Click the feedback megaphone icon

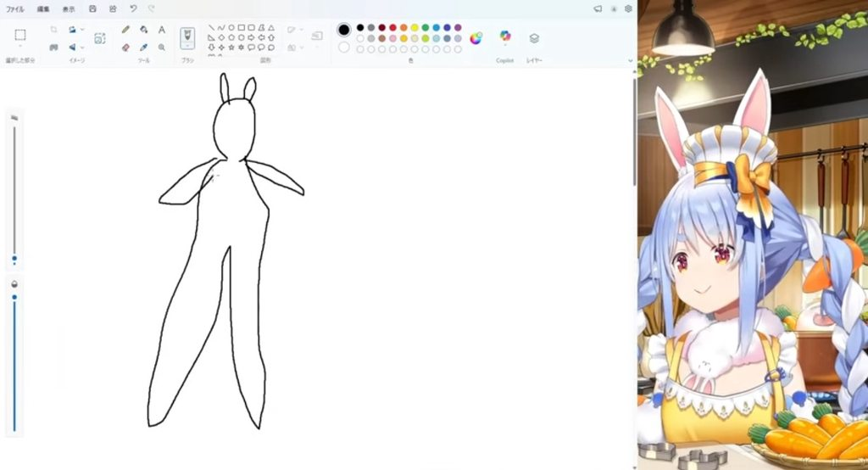pyautogui.click(x=598, y=8)
